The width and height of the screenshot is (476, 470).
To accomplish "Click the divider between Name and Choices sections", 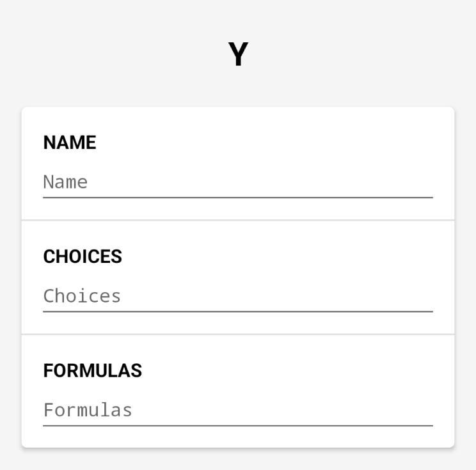I will (237, 221).
